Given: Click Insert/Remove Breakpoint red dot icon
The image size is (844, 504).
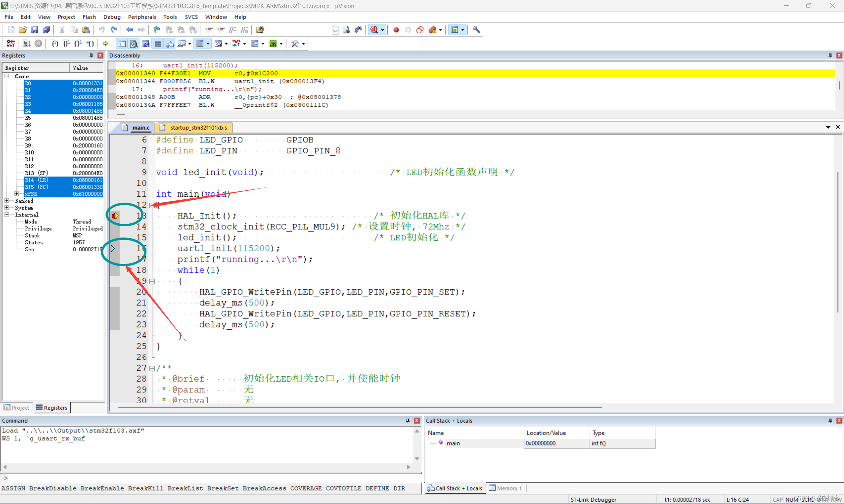Looking at the screenshot, I should click(396, 30).
